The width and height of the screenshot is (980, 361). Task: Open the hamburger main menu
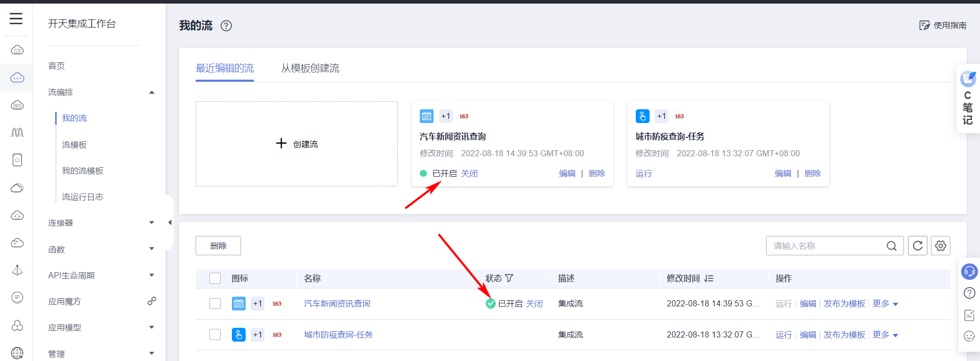point(16,19)
